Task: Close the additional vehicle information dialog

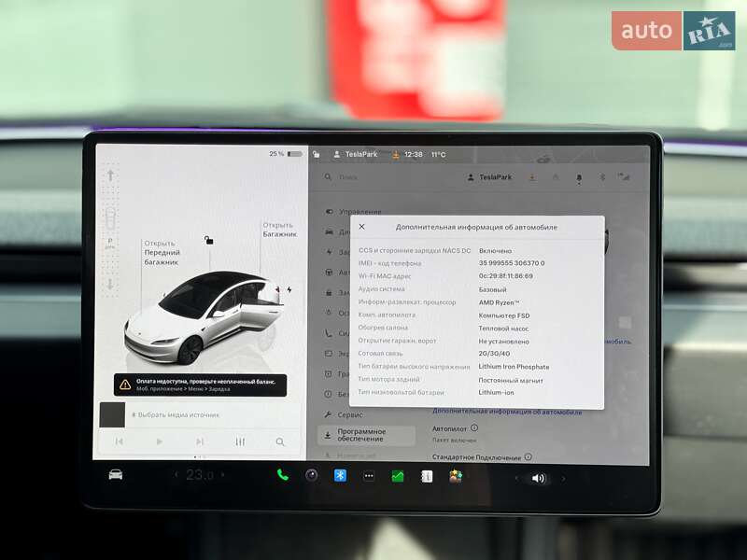Action: tap(362, 226)
